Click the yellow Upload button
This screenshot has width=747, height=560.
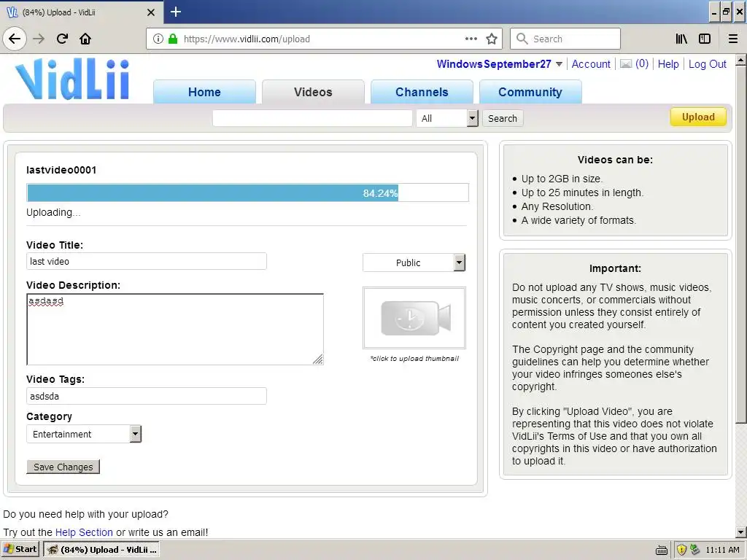698,117
